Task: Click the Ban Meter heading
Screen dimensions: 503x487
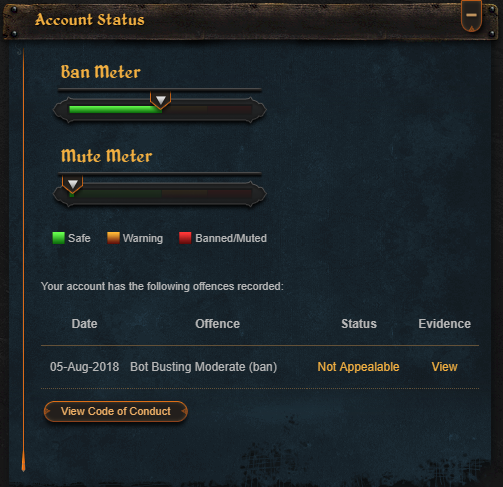Action: pos(100,72)
